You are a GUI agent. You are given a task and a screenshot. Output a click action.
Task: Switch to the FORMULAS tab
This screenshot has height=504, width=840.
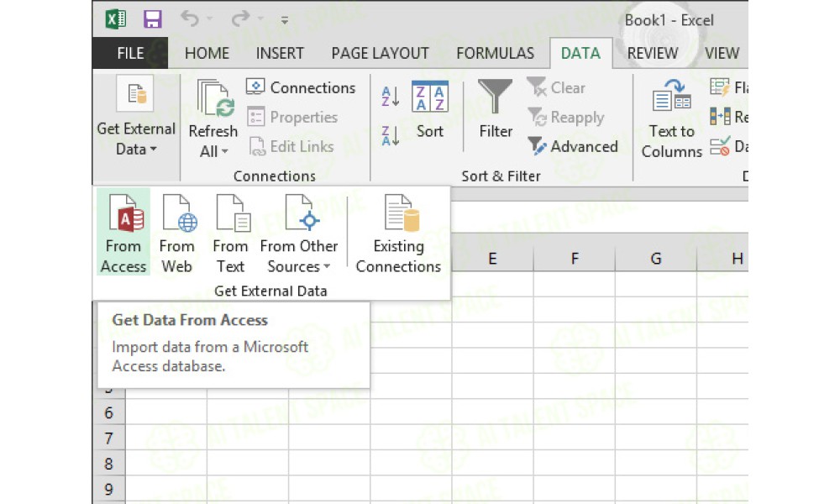coord(495,53)
